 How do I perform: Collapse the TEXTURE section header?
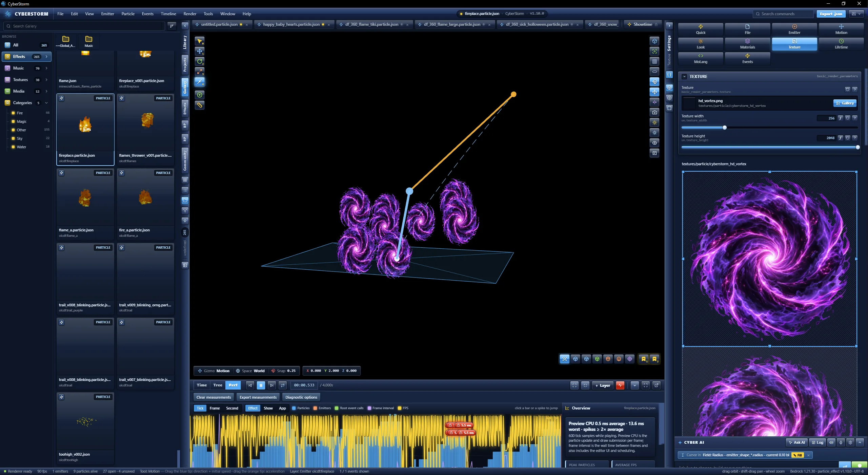tap(684, 77)
